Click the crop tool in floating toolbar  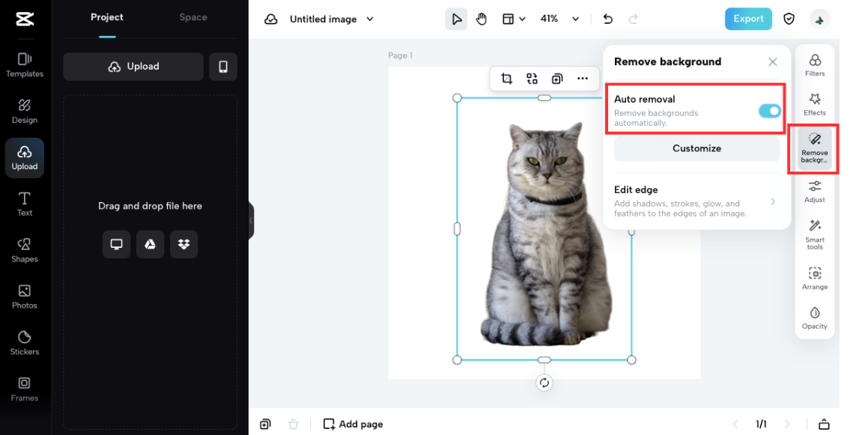pyautogui.click(x=506, y=79)
